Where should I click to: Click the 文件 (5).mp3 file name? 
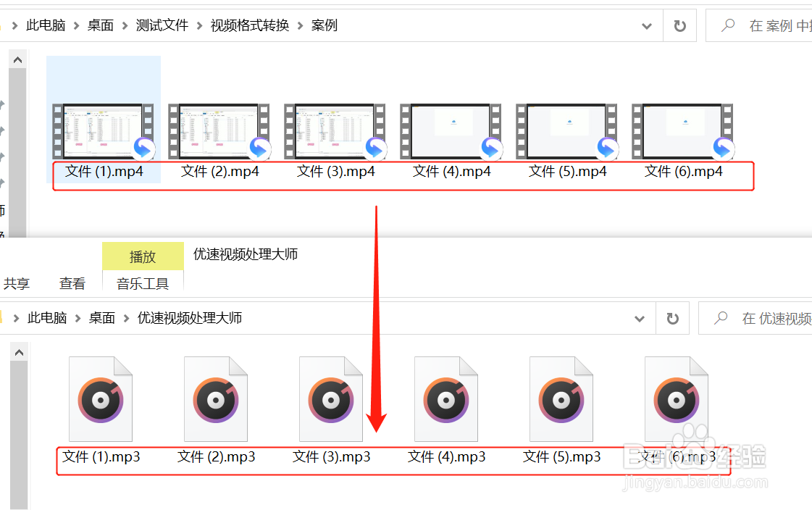562,456
